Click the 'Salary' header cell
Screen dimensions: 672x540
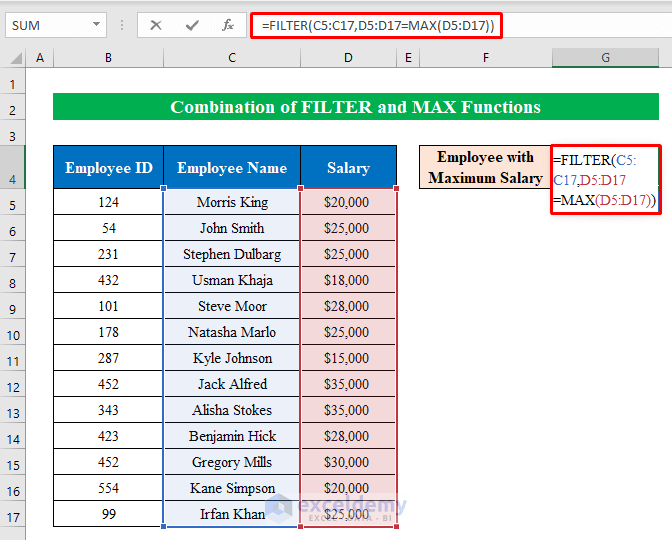[x=348, y=167]
